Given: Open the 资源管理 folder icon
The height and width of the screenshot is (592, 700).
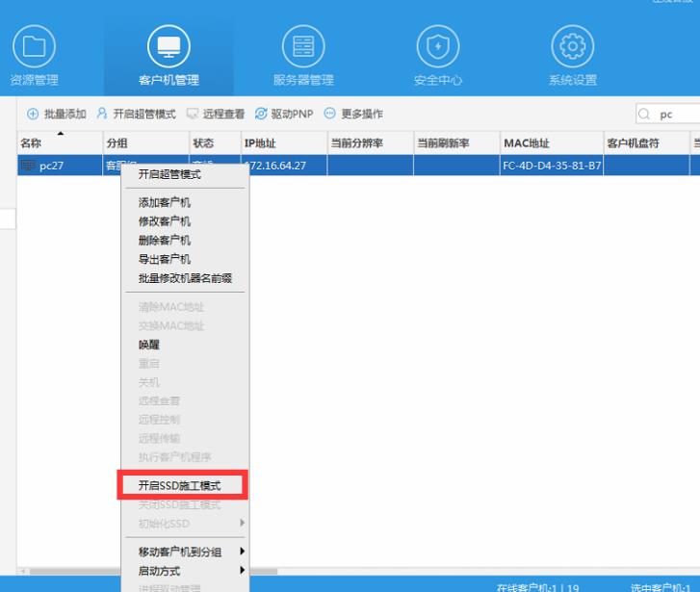Looking at the screenshot, I should 34,45.
